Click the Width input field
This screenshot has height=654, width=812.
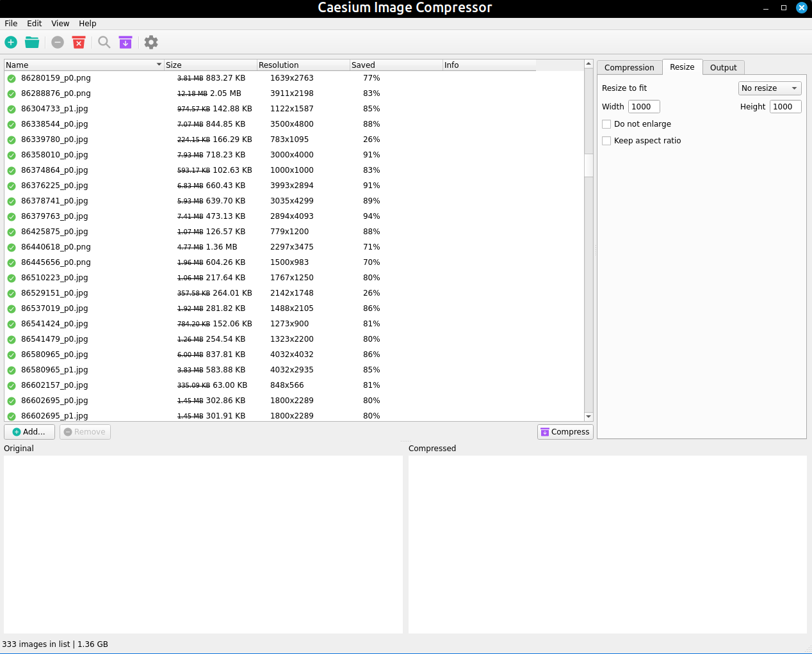644,107
